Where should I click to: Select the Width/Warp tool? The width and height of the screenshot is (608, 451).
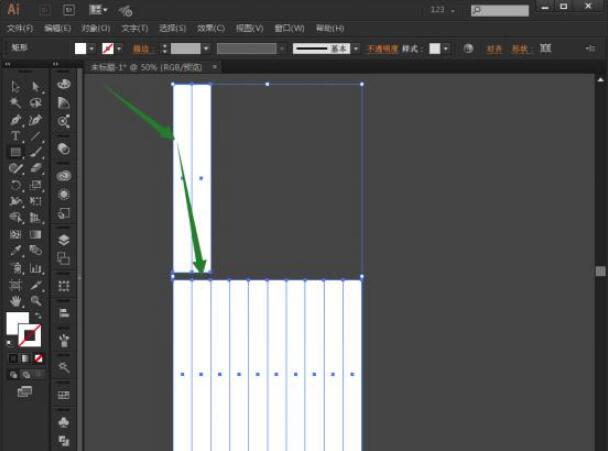pos(15,201)
